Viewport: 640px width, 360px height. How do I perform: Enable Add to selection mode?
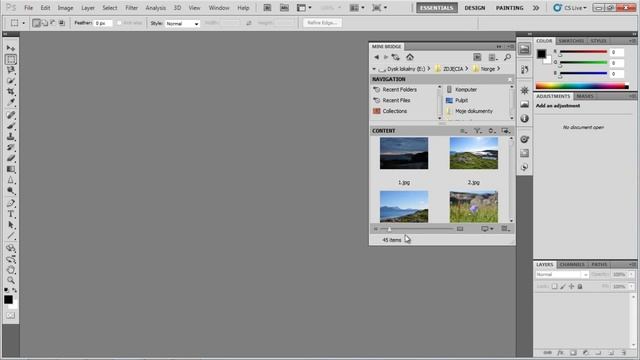tap(44, 23)
